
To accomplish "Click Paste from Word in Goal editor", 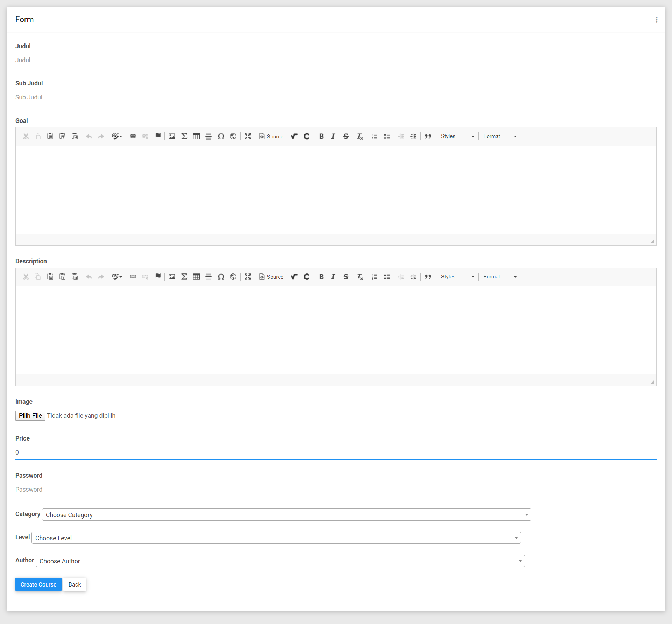I will pos(75,136).
